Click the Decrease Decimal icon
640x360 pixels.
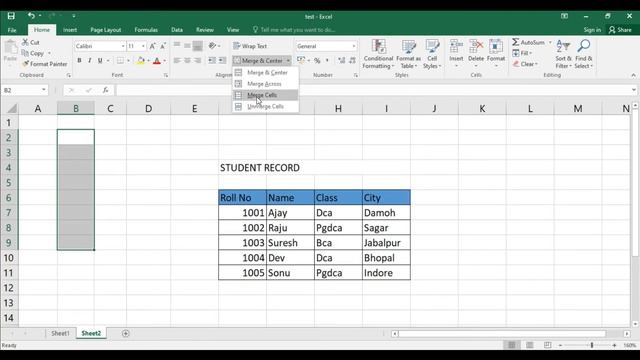click(x=352, y=60)
